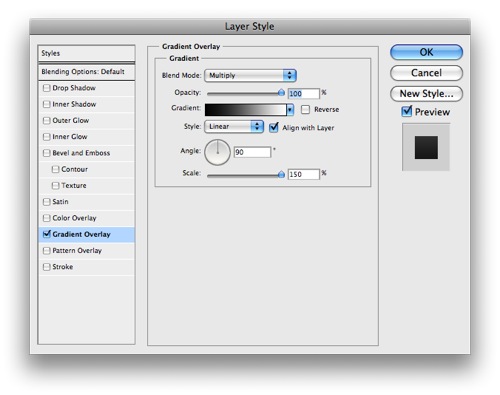Open the Satin settings row
500x395 pixels.
87,202
